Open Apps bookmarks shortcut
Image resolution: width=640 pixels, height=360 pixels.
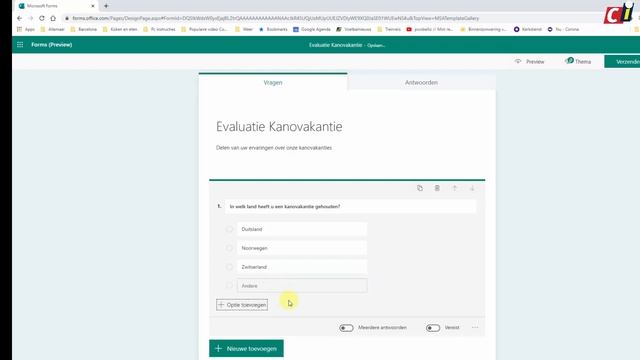click(26, 29)
